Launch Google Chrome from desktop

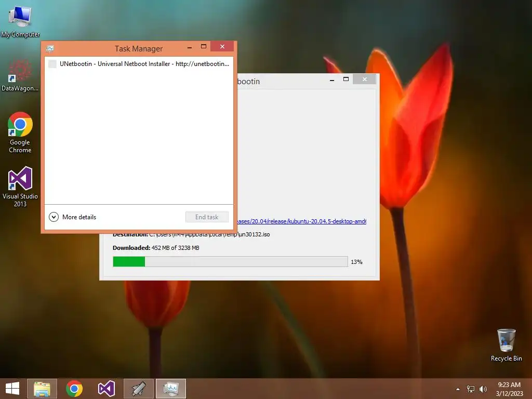point(20,132)
